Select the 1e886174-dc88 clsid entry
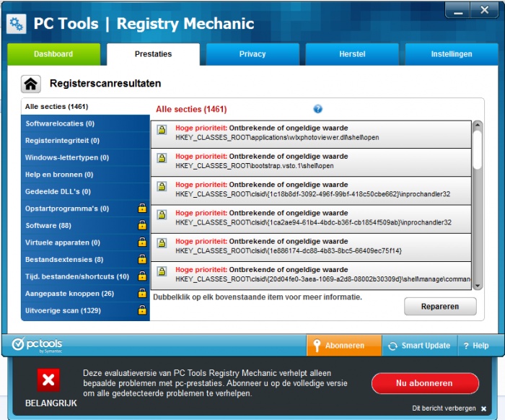Viewport: 505px width, 420px height. point(311,248)
